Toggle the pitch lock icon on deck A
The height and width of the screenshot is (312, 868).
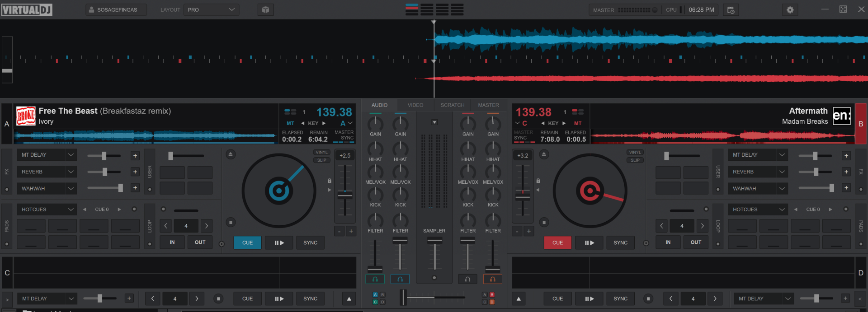[330, 181]
